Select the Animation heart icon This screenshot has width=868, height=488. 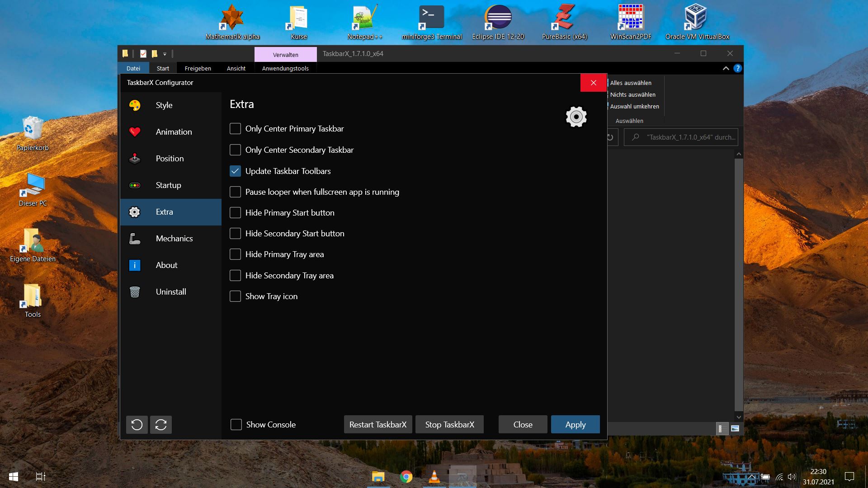(x=135, y=132)
